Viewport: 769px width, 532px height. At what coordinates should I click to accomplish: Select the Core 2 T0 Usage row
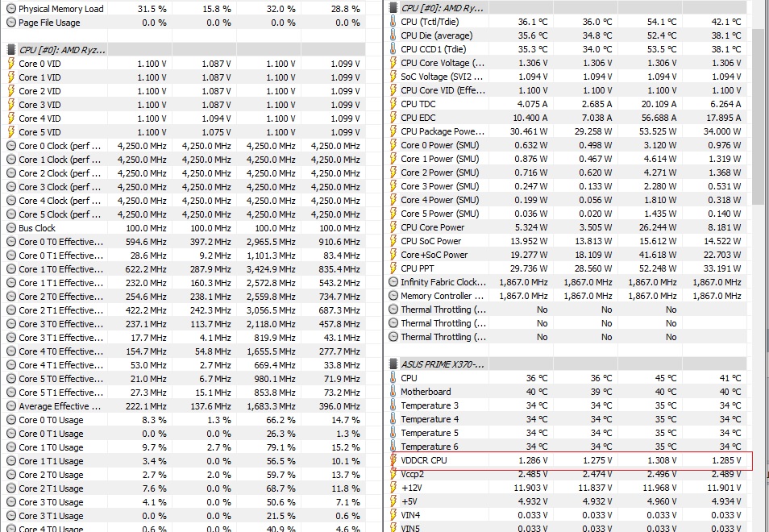coord(51,475)
